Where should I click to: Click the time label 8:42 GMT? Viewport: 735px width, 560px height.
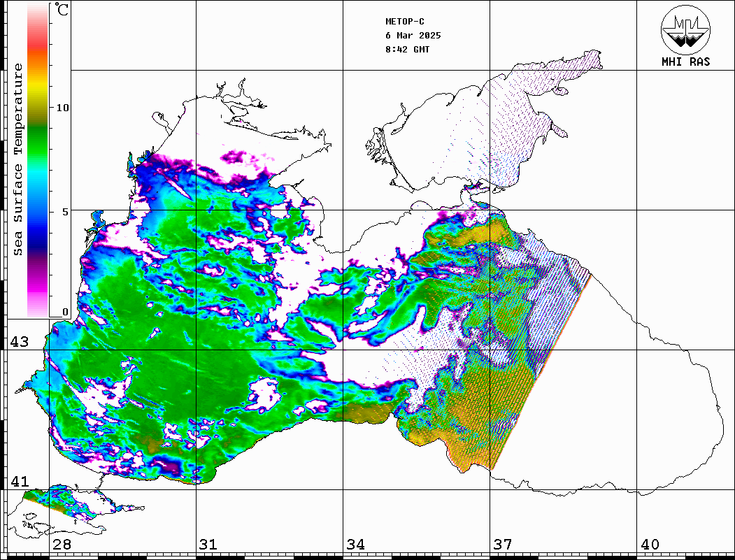tap(407, 50)
